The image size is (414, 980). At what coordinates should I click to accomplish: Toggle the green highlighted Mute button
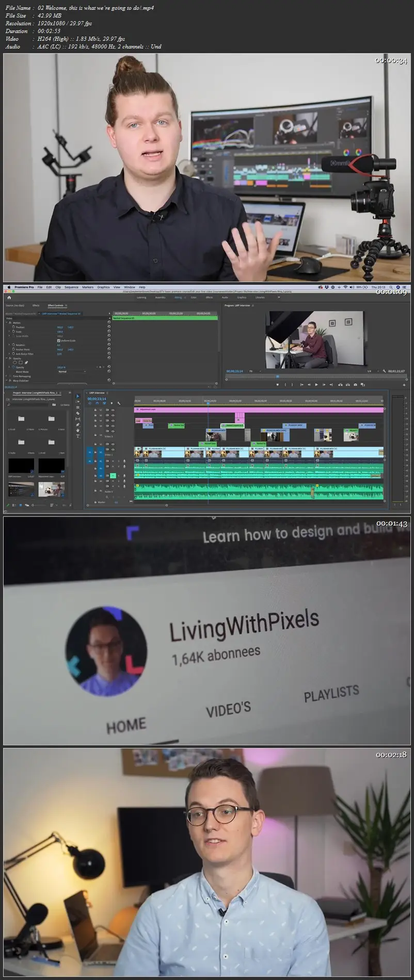point(113,476)
